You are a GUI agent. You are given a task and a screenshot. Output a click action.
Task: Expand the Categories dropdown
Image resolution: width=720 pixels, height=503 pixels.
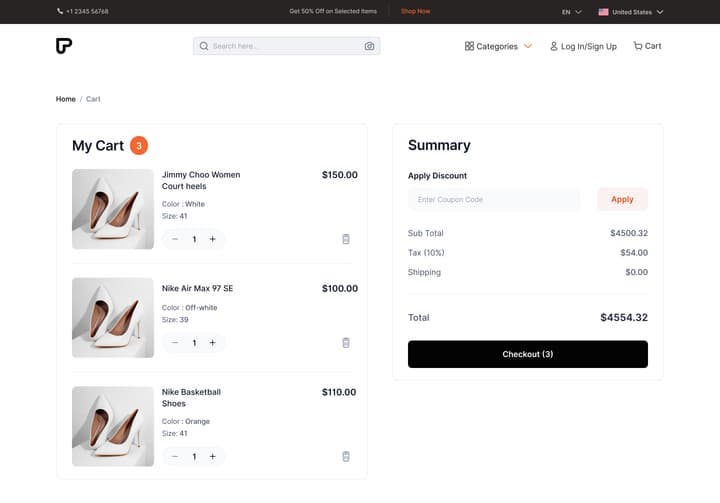(498, 46)
